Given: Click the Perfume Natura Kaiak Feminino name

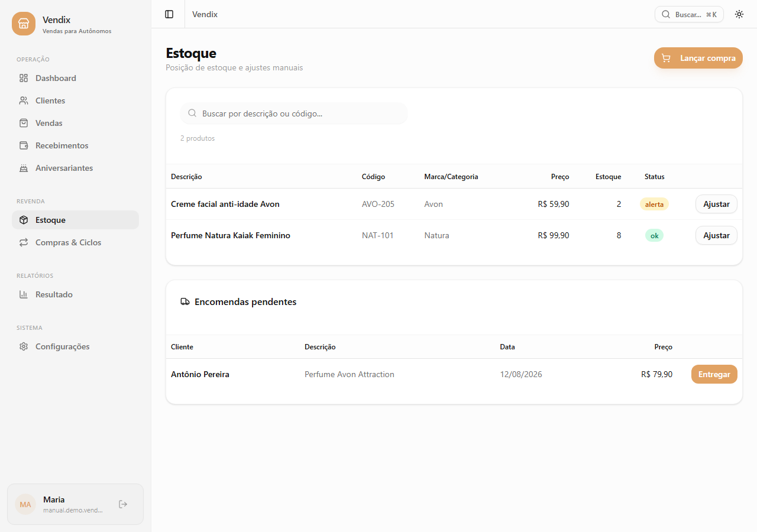Looking at the screenshot, I should pyautogui.click(x=231, y=235).
